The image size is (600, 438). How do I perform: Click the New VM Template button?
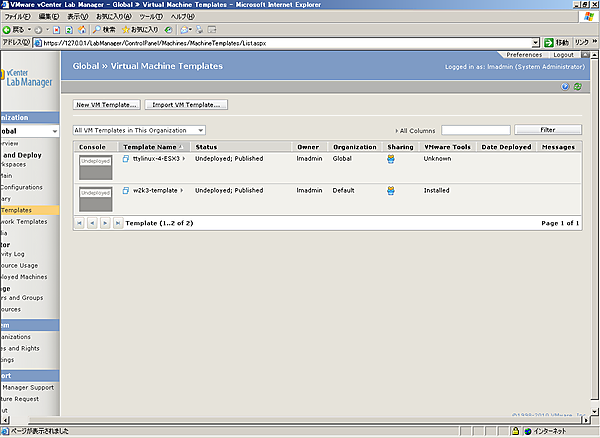[x=106, y=104]
